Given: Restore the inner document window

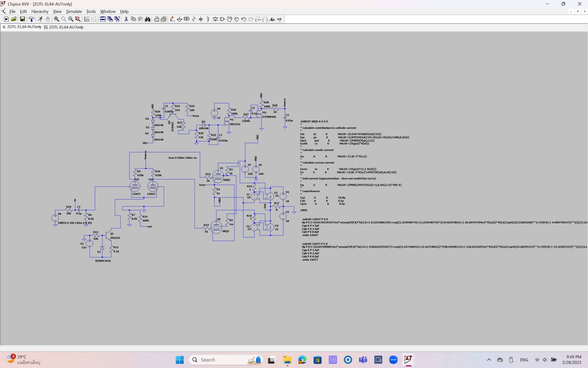Looking at the screenshot, I should 578,11.
